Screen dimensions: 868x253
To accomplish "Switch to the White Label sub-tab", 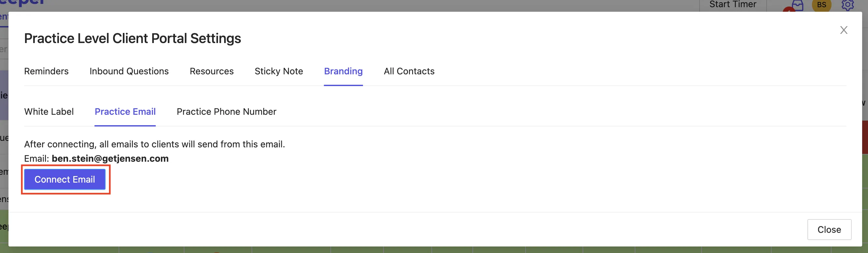I will pos(49,112).
